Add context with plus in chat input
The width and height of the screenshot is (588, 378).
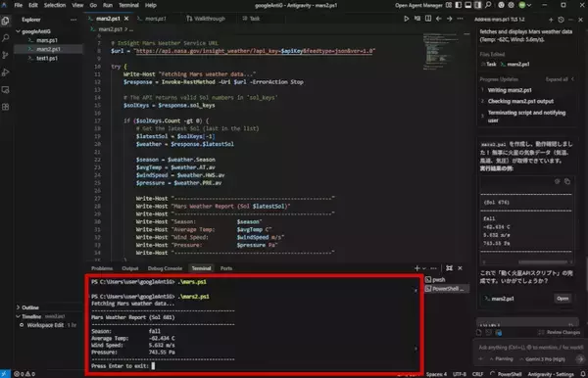481,359
